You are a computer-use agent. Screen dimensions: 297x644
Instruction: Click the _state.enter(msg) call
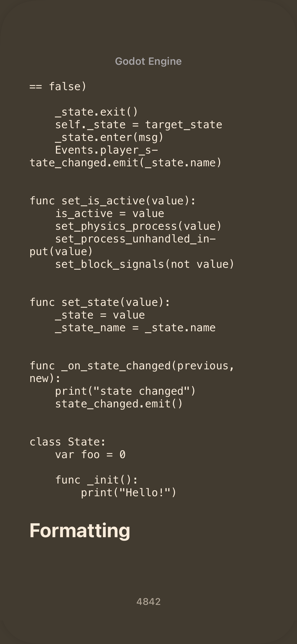point(109,137)
